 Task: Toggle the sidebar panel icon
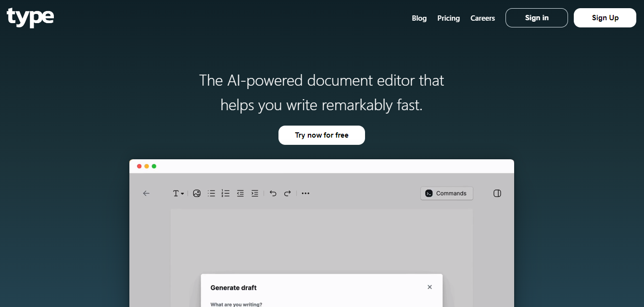tap(497, 193)
